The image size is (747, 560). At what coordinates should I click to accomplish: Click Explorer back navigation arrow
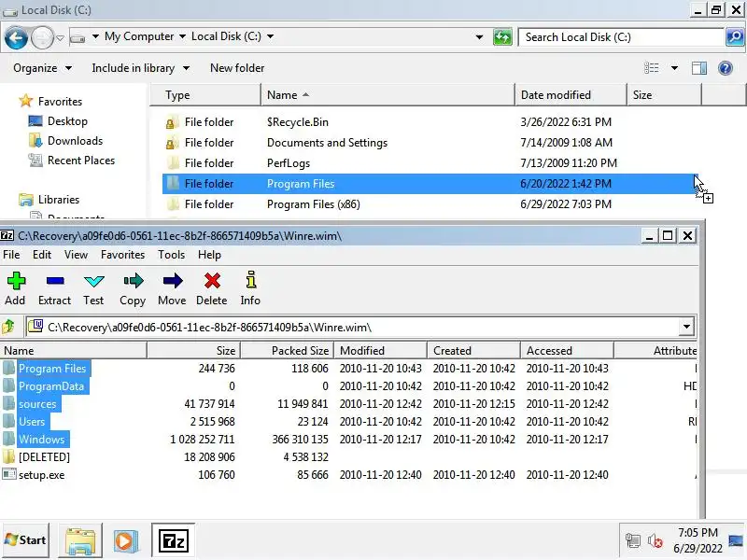point(16,37)
